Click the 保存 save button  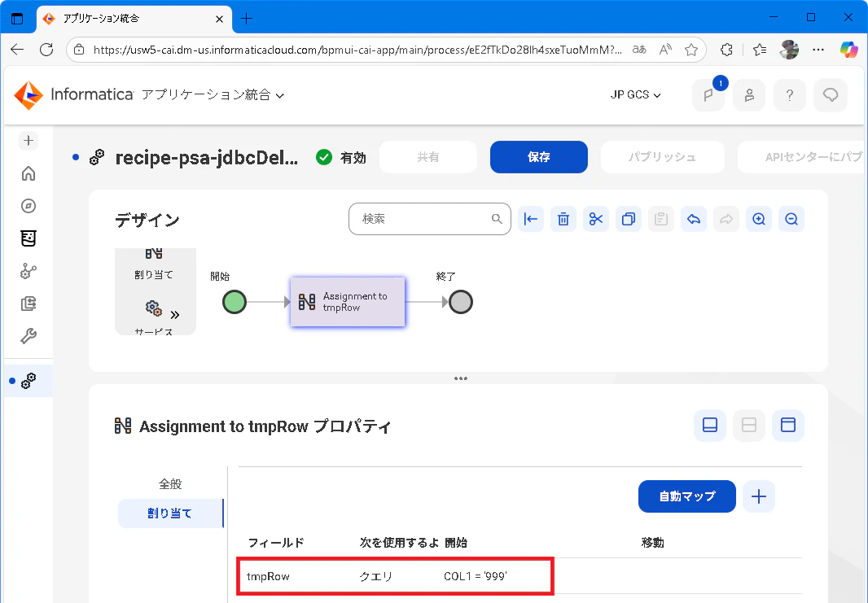click(538, 157)
